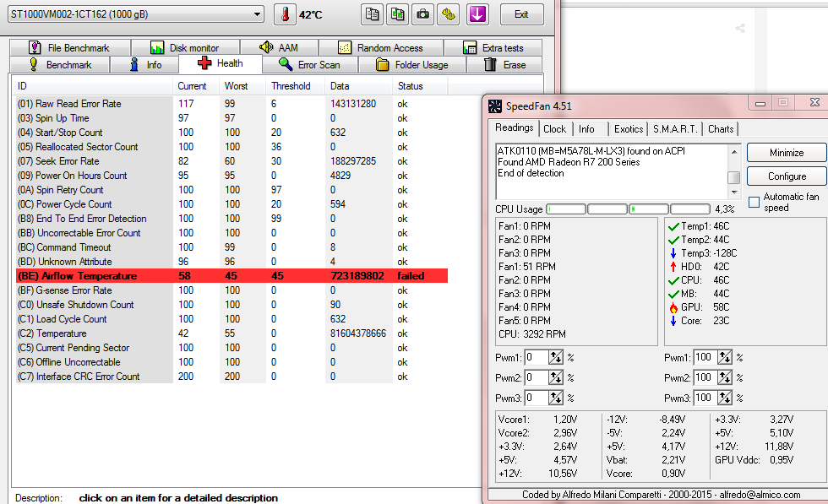Click the fourth CPU Usage bar
Image resolution: width=828 pixels, height=504 pixels.
(x=690, y=209)
